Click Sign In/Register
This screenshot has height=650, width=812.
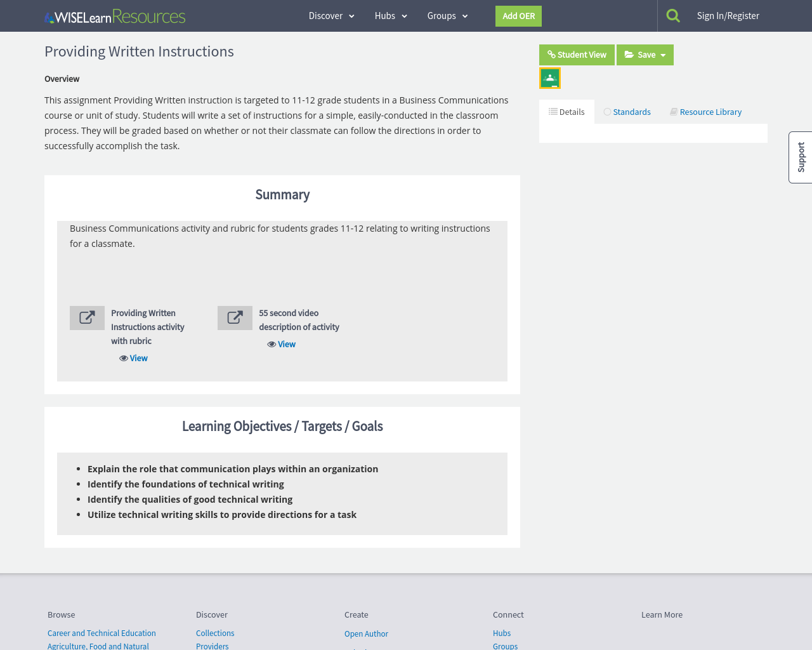(728, 16)
